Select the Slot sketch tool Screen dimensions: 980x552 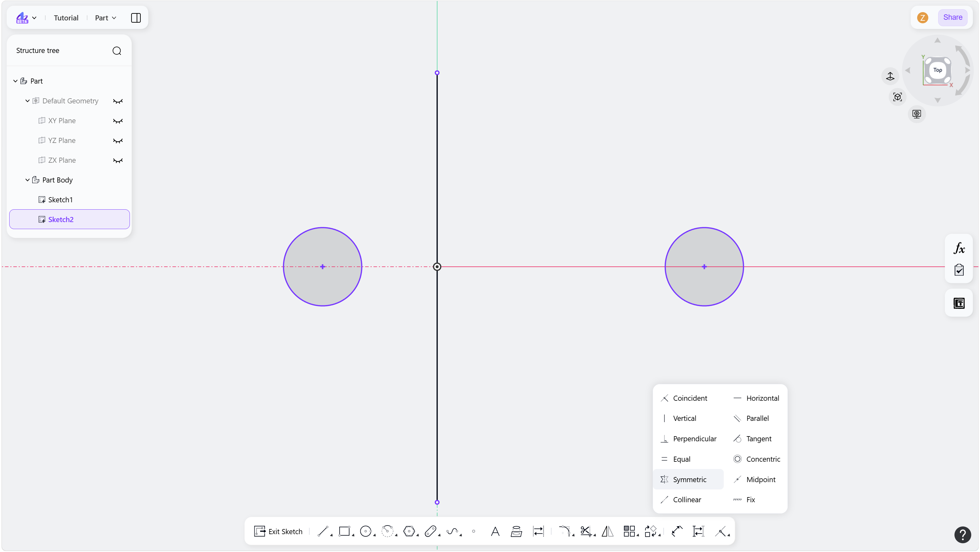pos(430,531)
